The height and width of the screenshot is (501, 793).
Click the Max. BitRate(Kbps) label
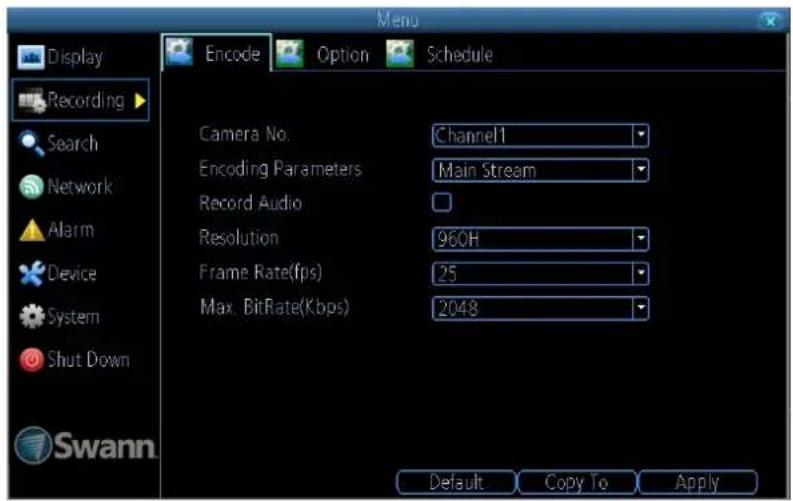(275, 307)
